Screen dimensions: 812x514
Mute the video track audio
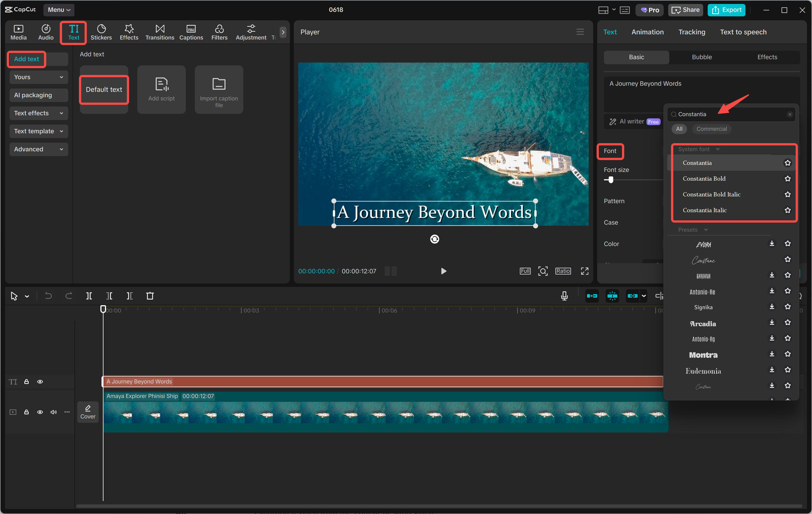53,412
